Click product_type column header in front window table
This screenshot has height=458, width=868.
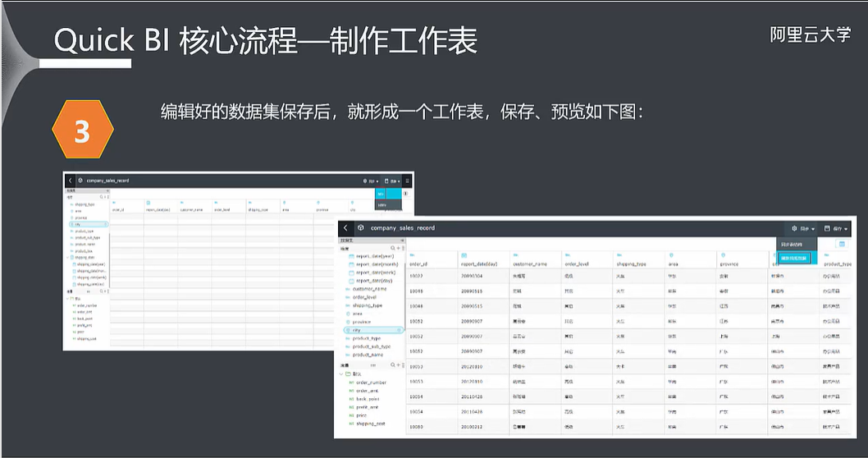838,264
